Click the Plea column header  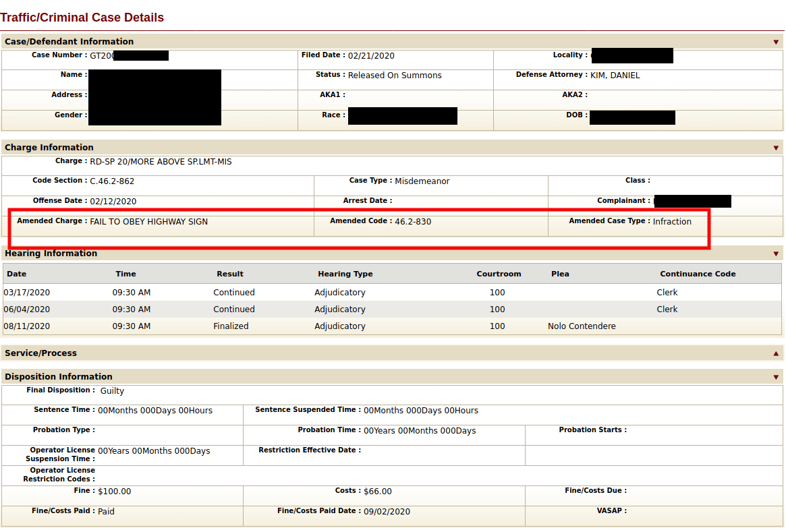[560, 274]
